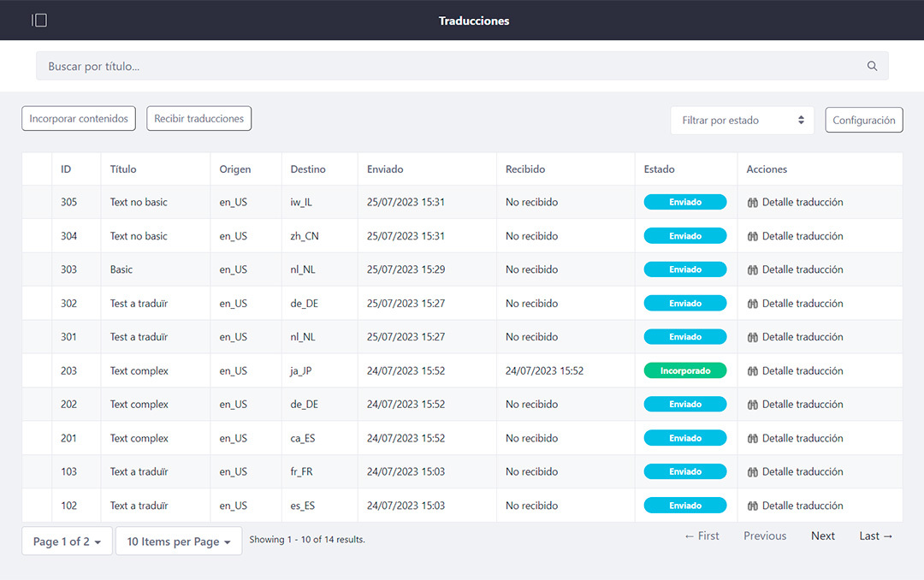Click the First page link
This screenshot has height=580, width=924.
(x=702, y=536)
